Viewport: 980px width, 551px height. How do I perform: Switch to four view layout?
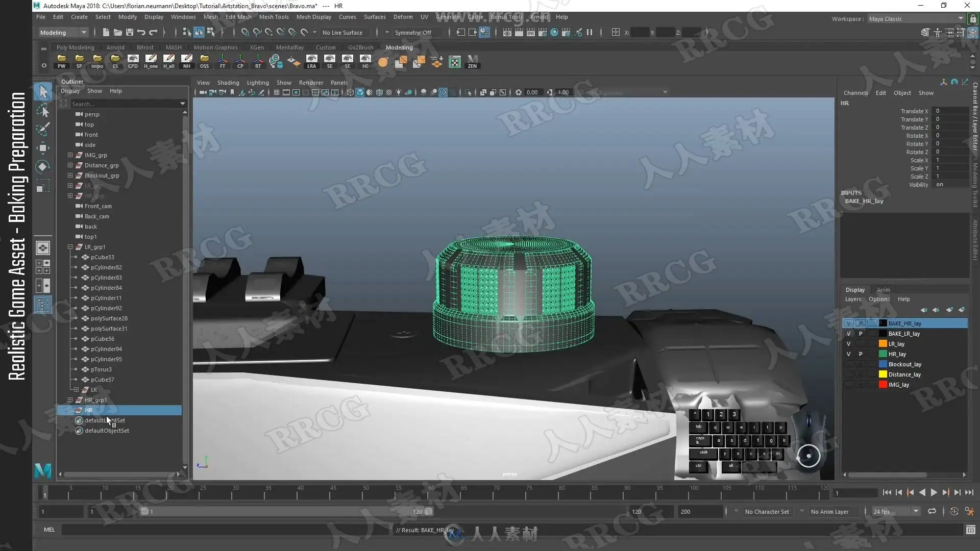(43, 266)
